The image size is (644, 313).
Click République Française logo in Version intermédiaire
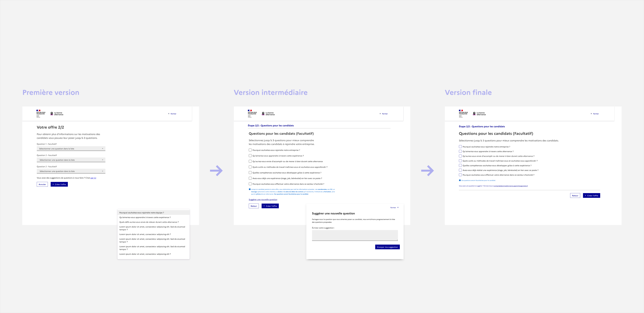click(252, 114)
